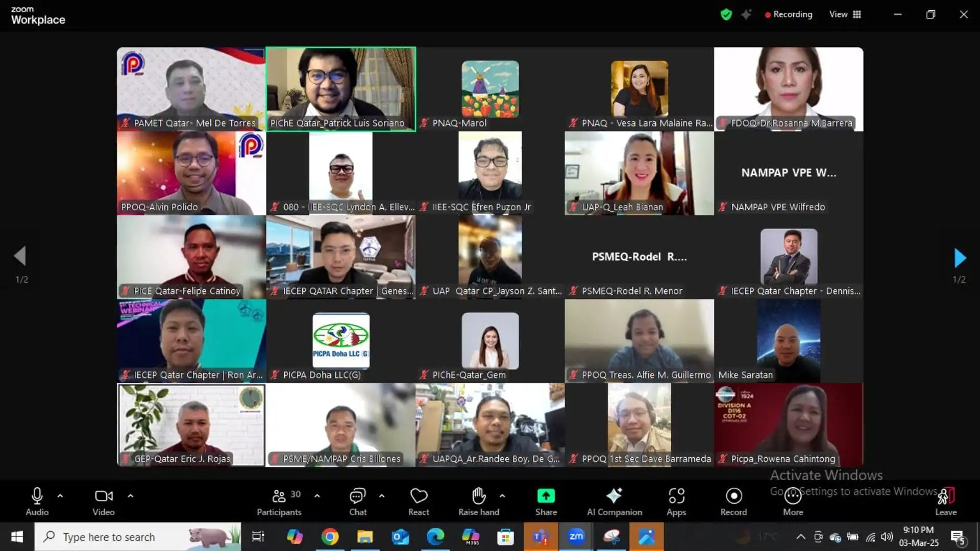Screen dimensions: 980x551
Task: Click the FDOQ-Dr.Rosanna M.Barrera name label
Action: pyautogui.click(x=792, y=123)
